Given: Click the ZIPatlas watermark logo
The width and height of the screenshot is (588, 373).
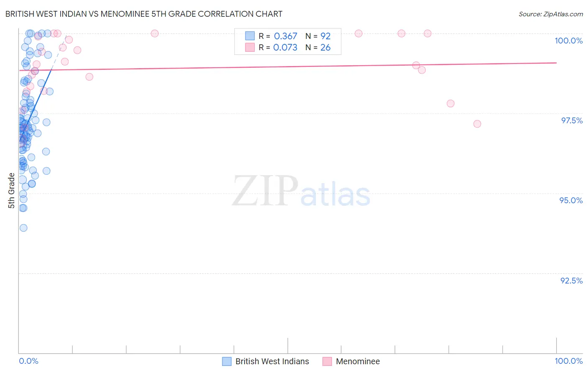Looking at the screenshot, I should pyautogui.click(x=301, y=192).
